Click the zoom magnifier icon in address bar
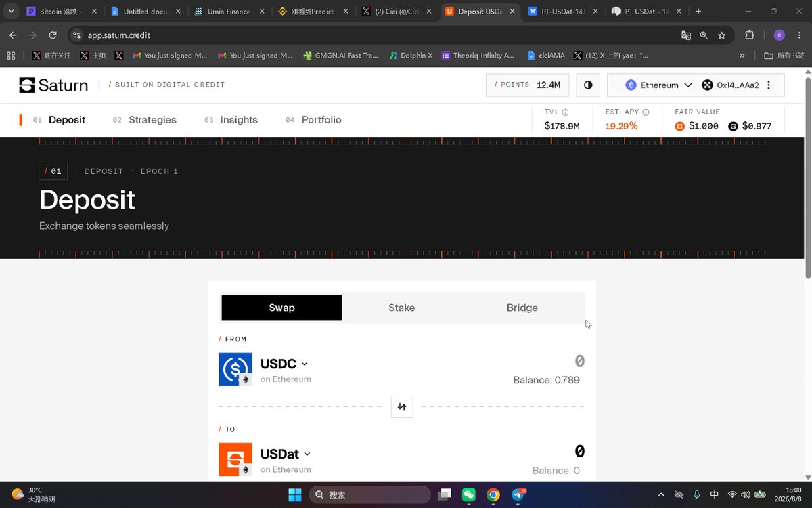Screen dimensions: 812x508 pos(704,35)
